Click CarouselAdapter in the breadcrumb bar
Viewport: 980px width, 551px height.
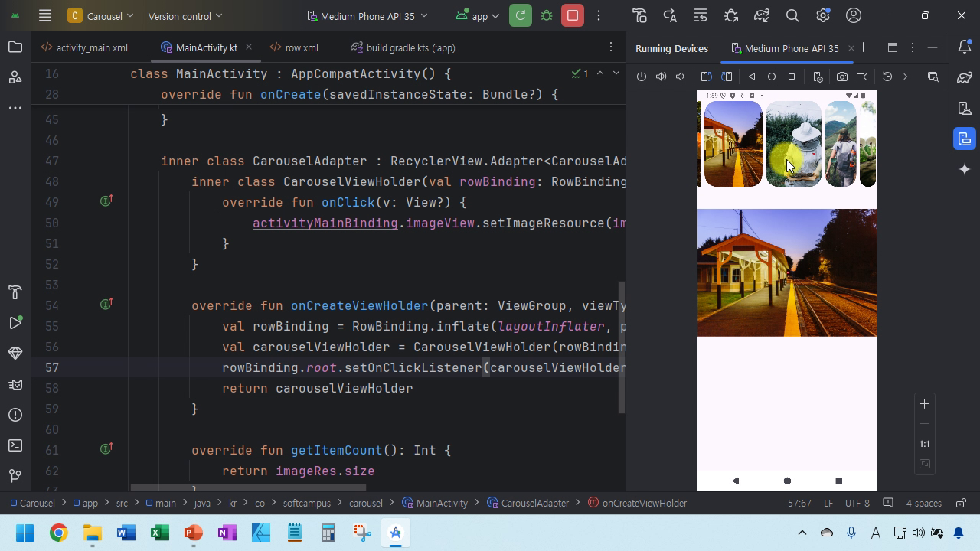[534, 503]
